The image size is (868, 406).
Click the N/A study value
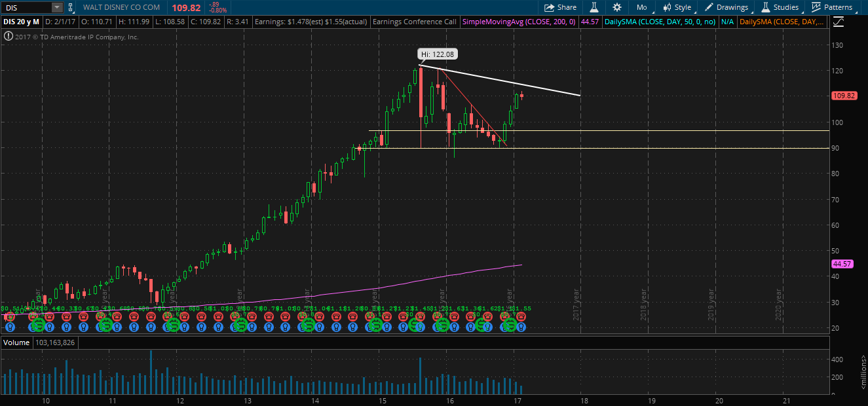727,22
